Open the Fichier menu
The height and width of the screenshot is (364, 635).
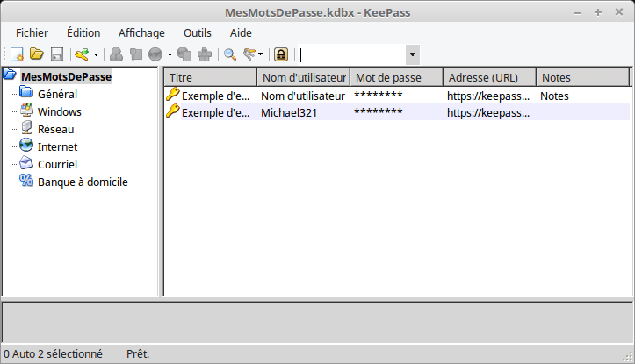[32, 32]
